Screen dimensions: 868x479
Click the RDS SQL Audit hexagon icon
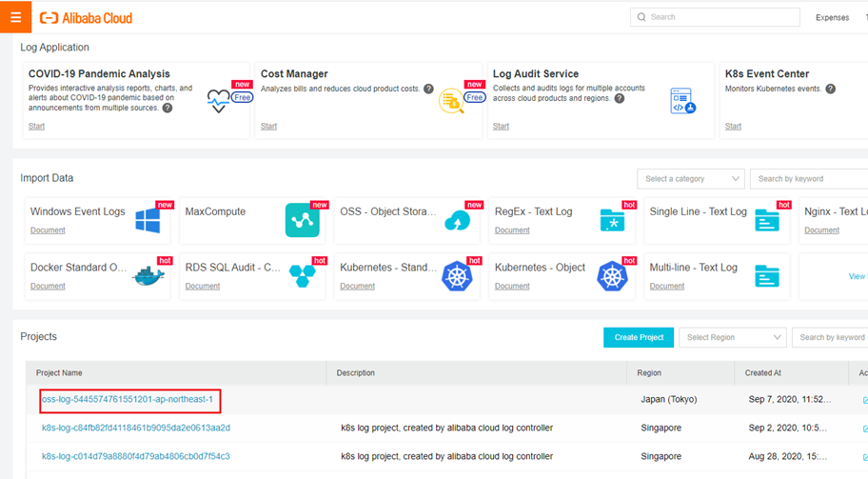click(303, 276)
